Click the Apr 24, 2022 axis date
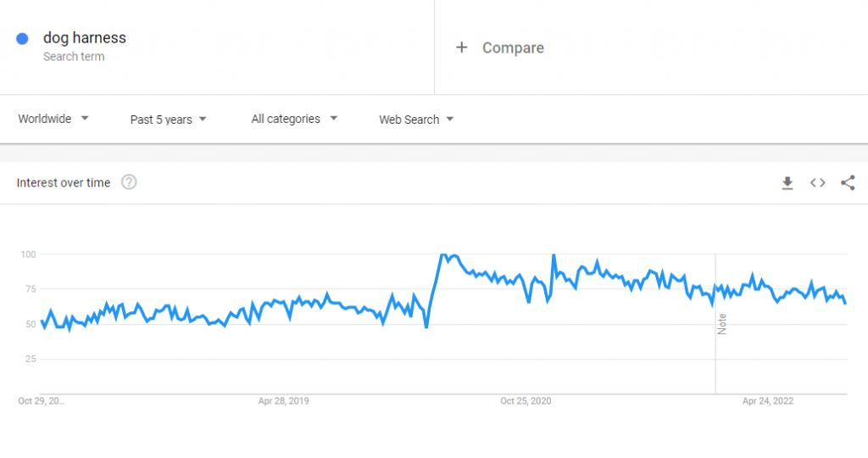The height and width of the screenshot is (458, 868). [x=768, y=401]
